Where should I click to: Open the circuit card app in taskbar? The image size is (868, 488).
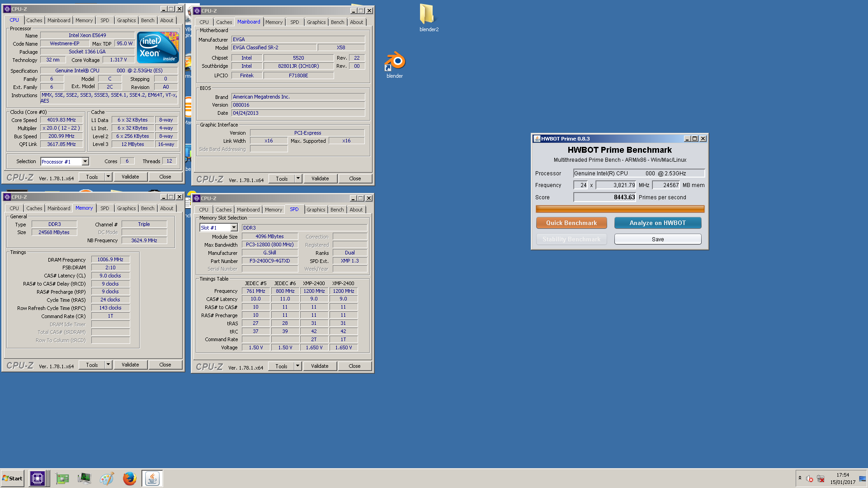62,479
